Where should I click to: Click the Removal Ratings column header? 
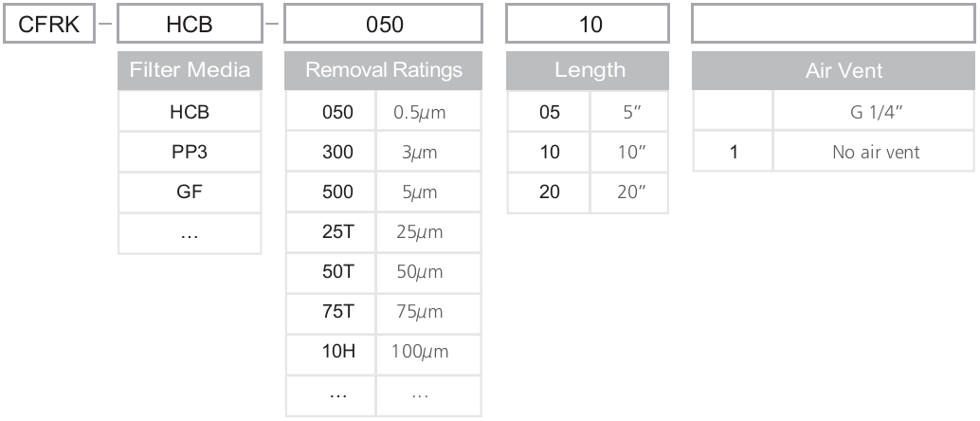pyautogui.click(x=384, y=69)
